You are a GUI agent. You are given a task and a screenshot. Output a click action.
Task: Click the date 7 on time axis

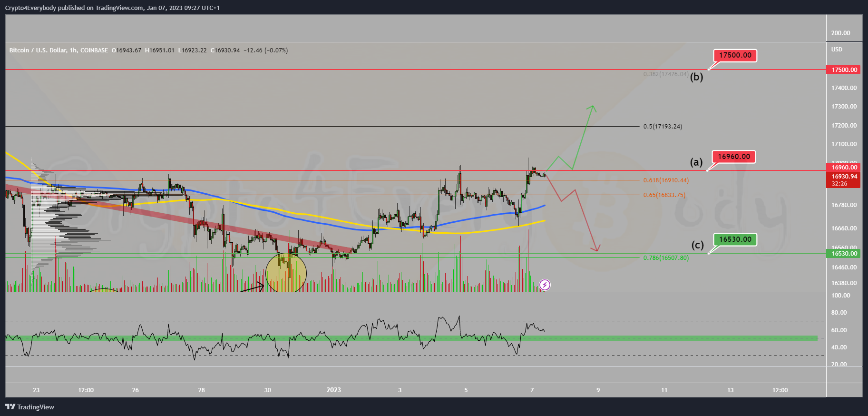[532, 390]
